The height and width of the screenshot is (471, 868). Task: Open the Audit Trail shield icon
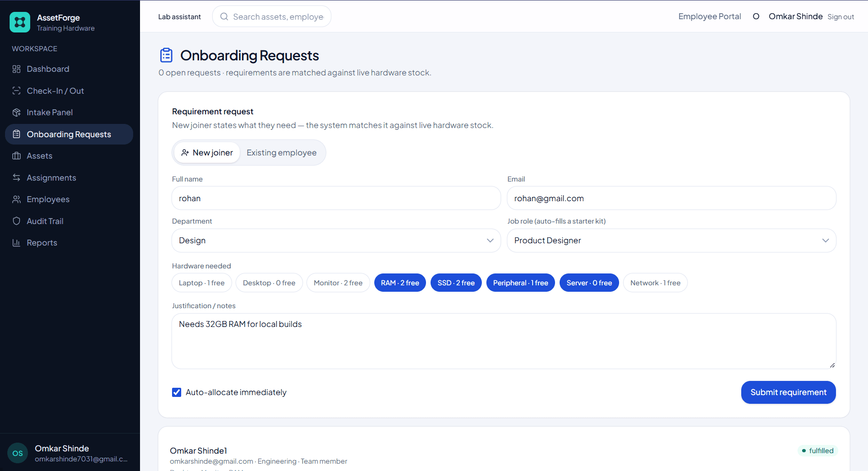tap(16, 221)
